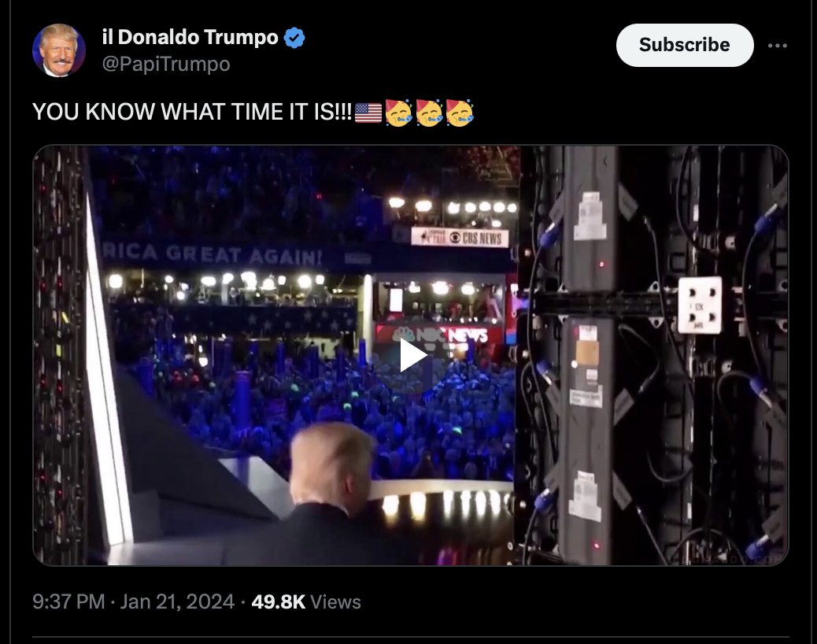Image resolution: width=817 pixels, height=644 pixels.
Task: Click the NBC News sign in the video
Action: (x=440, y=335)
